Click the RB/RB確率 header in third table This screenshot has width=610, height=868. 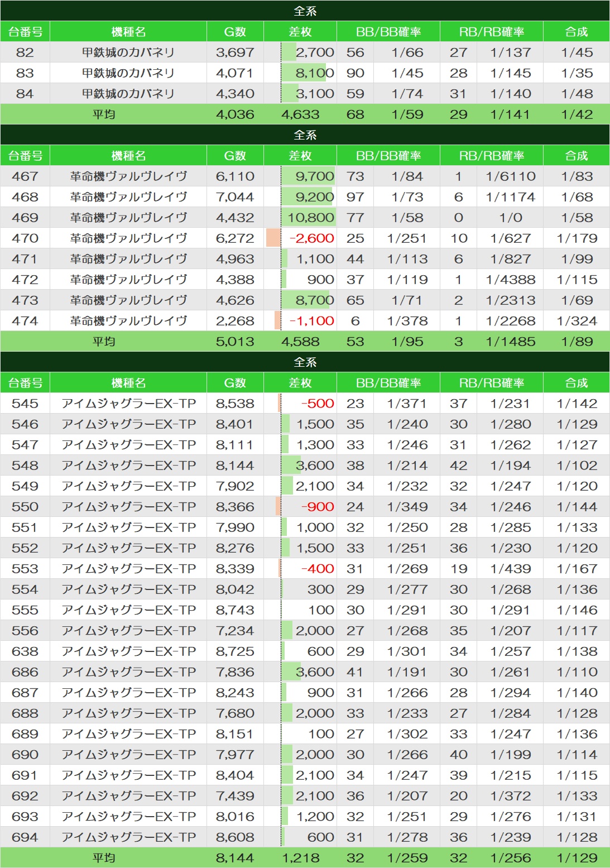pyautogui.click(x=492, y=383)
